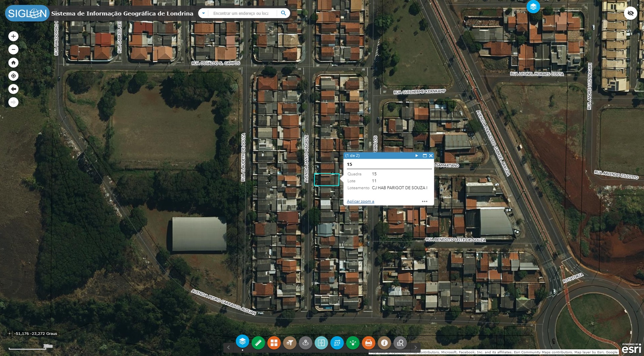Zoom in on the map

point(13,36)
